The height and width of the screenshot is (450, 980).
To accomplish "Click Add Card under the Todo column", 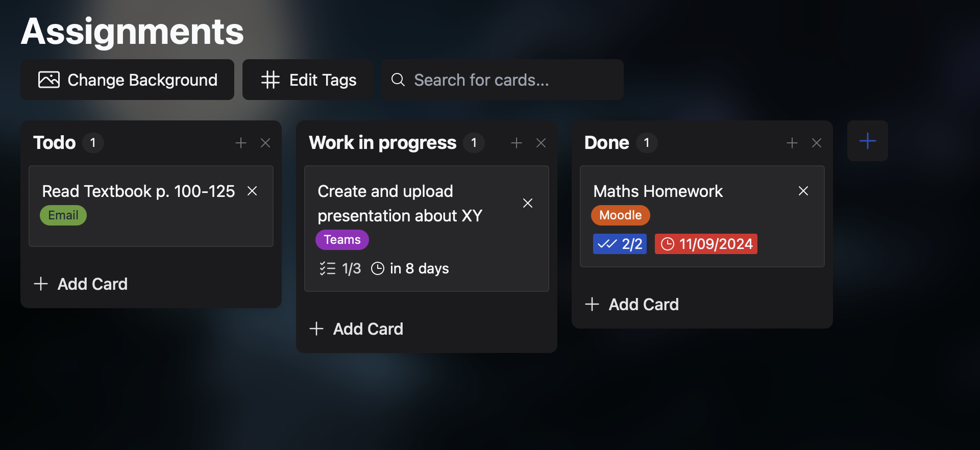I will tap(81, 284).
